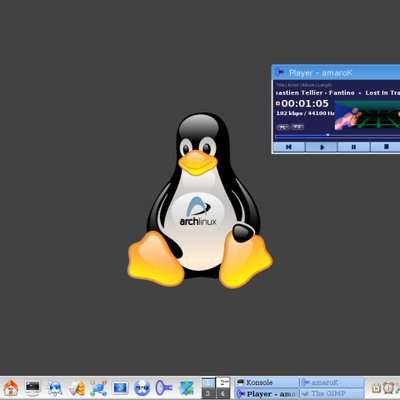Image resolution: width=400 pixels, height=400 pixels.
Task: Click the amaroK icon in the player title bar
Action: (x=279, y=72)
